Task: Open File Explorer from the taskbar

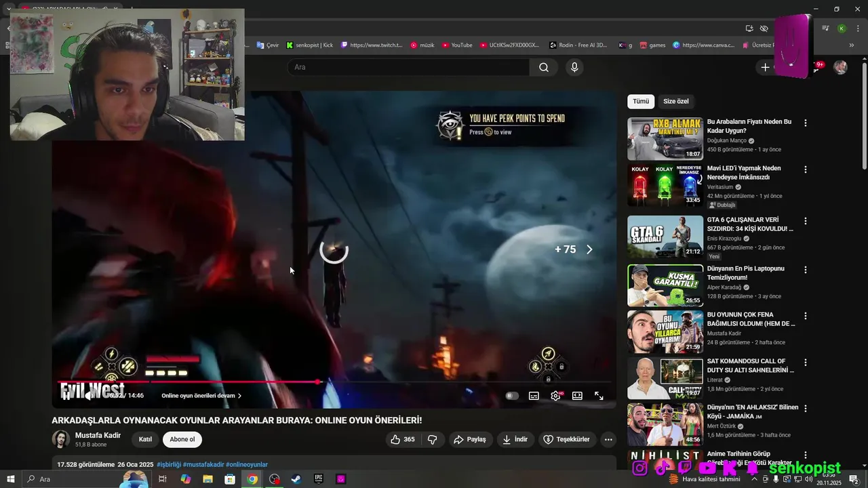Action: (x=208, y=479)
